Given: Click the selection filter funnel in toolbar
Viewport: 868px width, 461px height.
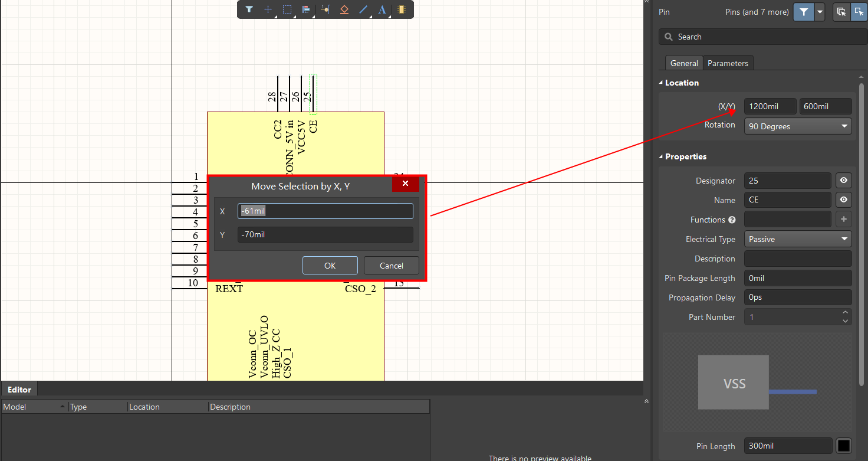Looking at the screenshot, I should (x=249, y=9).
